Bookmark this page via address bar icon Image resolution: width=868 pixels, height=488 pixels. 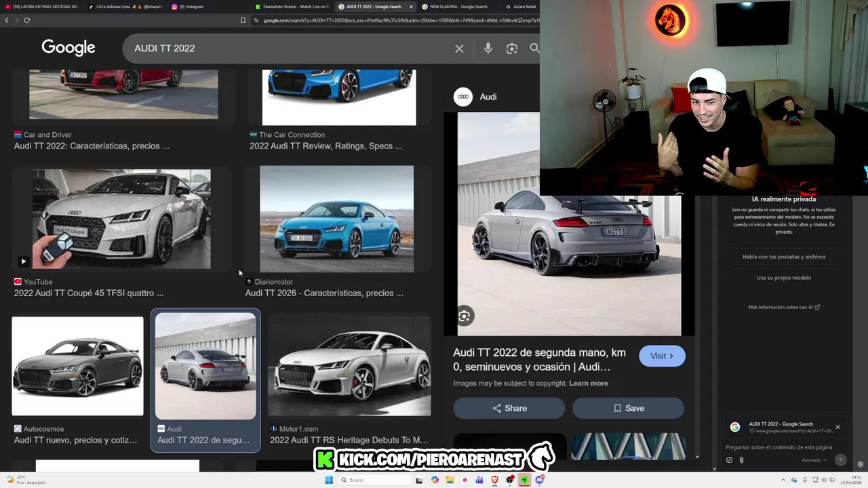[x=243, y=20]
